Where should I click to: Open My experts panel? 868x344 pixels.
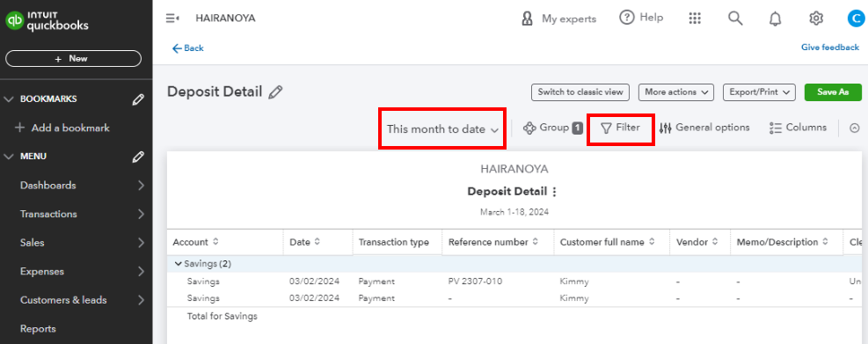(558, 18)
